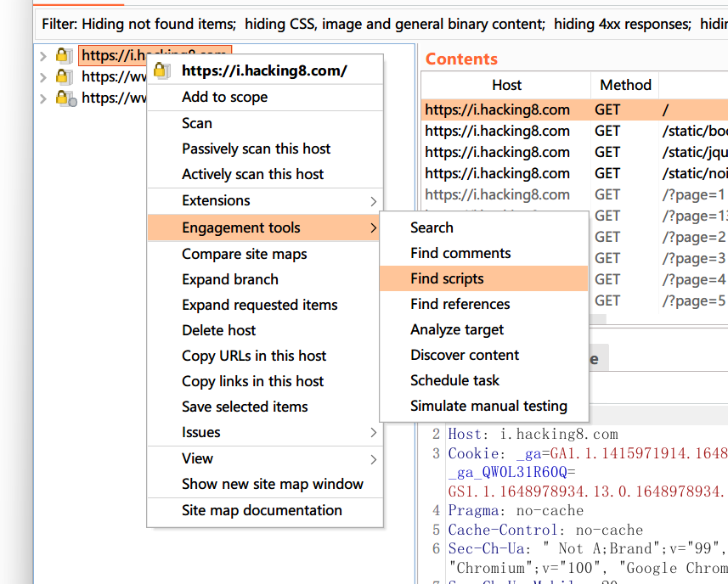The height and width of the screenshot is (584, 728).
Task: Click the context menu title https://i.hacking8.com/
Action: click(x=264, y=71)
